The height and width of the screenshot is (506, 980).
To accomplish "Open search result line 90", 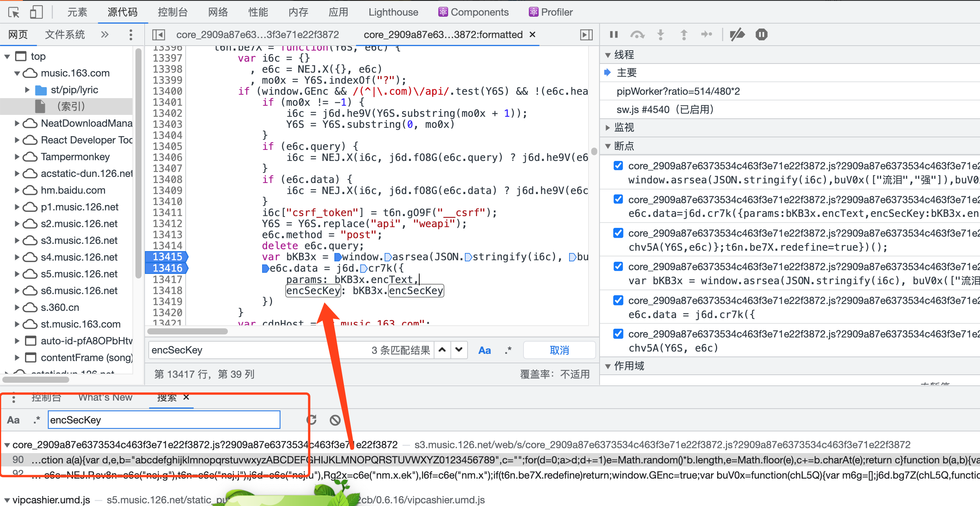I will click(x=490, y=460).
